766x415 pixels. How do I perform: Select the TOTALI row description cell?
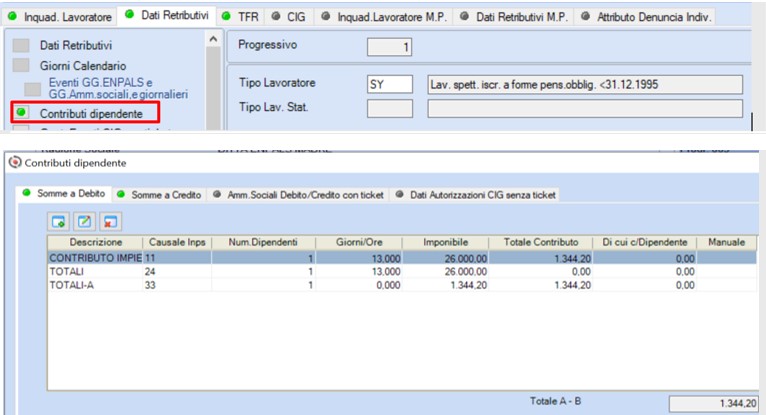(x=95, y=271)
